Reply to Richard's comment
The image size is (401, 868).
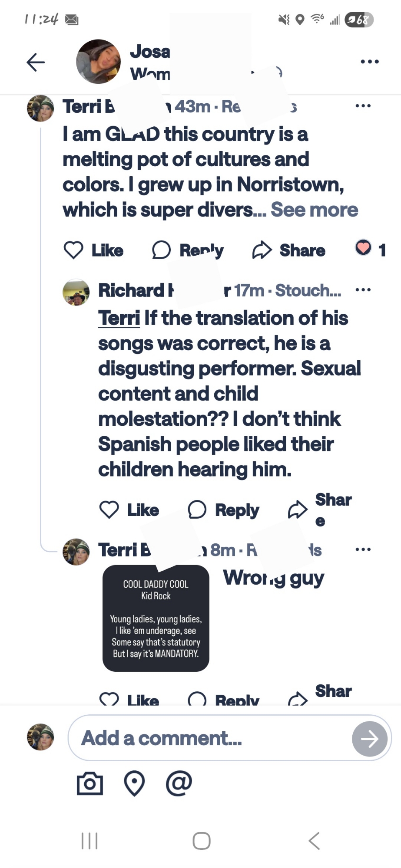[x=223, y=510]
